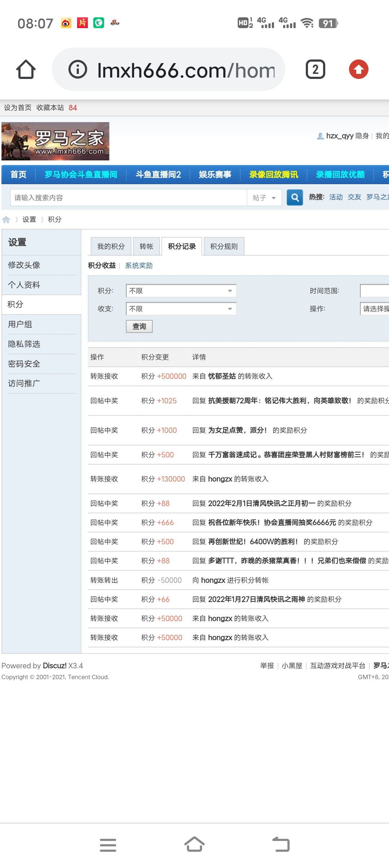Image resolution: width=389 pixels, height=868 pixels.
Task: Open 斗鱼直播间2 in navigation bar
Action: 158,175
